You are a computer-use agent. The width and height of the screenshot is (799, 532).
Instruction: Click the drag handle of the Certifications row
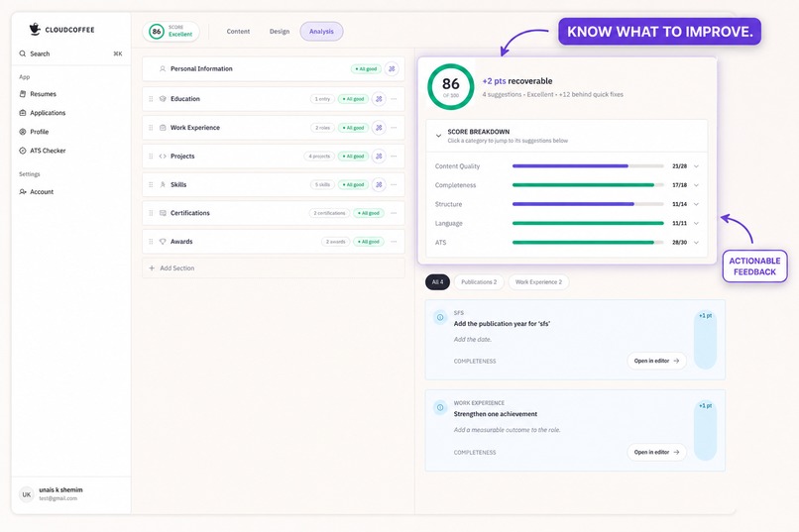pos(151,213)
